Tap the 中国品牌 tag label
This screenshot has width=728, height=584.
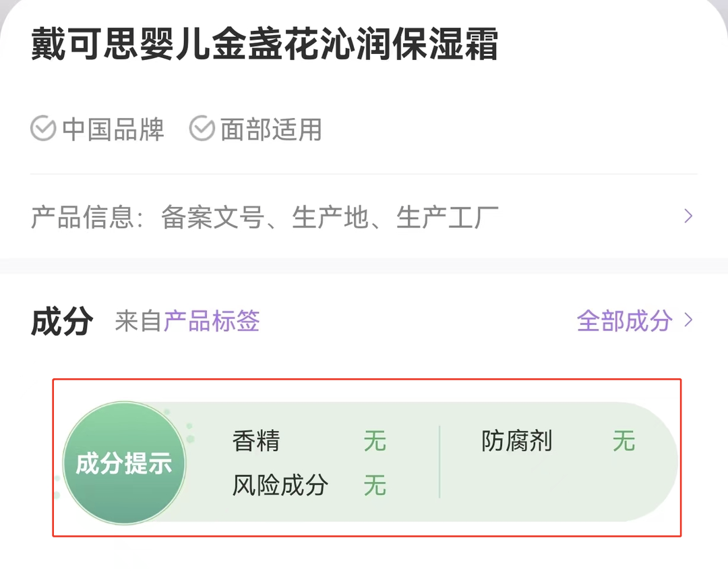tap(113, 129)
